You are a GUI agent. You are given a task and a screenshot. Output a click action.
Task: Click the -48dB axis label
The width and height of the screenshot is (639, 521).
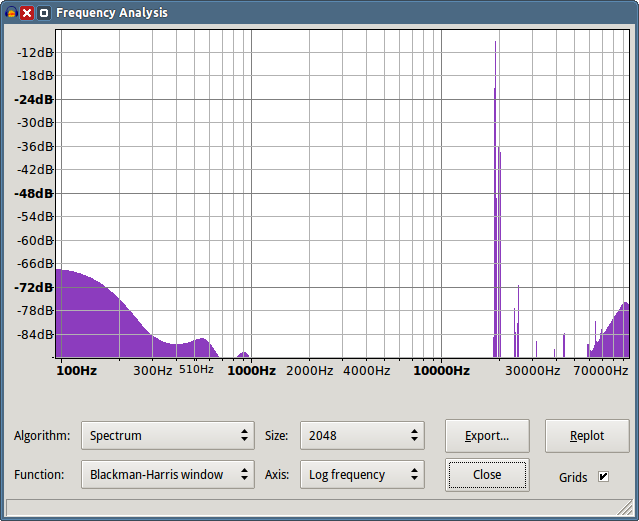pyautogui.click(x=34, y=193)
